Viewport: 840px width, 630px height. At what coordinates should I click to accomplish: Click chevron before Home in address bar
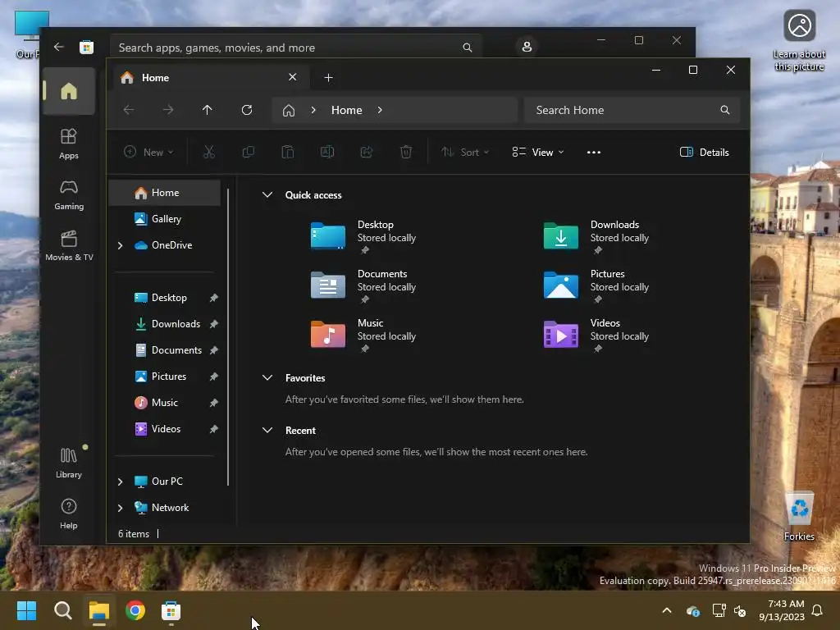coord(313,110)
